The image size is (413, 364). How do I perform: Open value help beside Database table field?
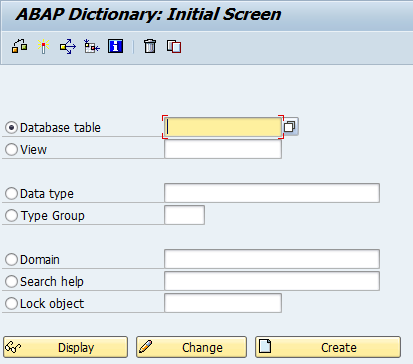pyautogui.click(x=290, y=127)
